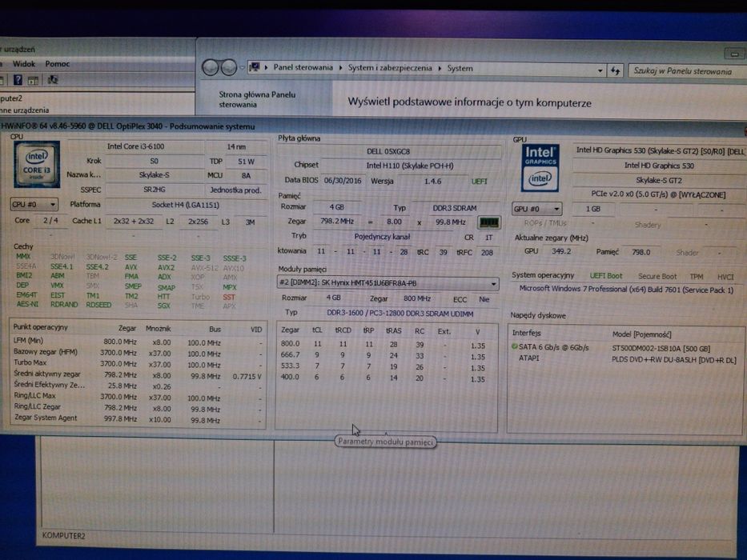Screen dimensions: 747x560
Task: Click SR2HG SSPEC value
Action: tap(154, 189)
